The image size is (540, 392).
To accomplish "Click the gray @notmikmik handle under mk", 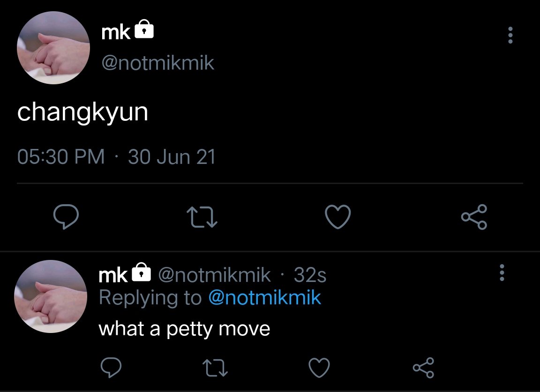I will 157,63.
